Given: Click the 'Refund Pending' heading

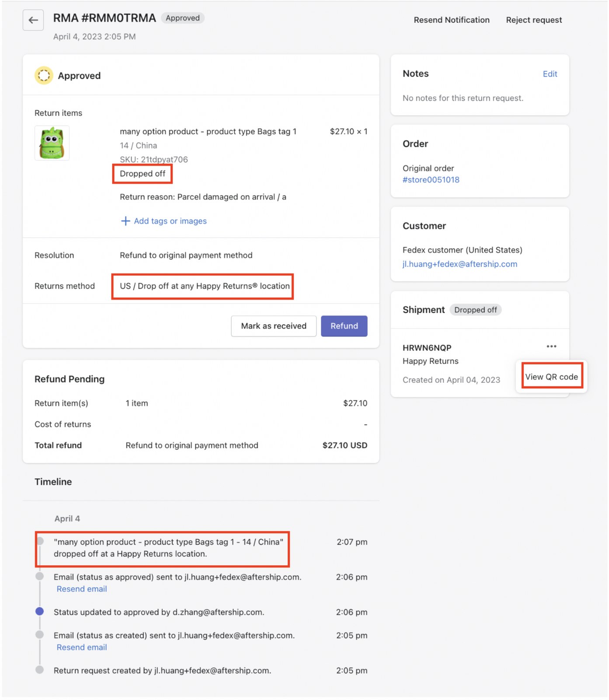Looking at the screenshot, I should pyautogui.click(x=70, y=379).
